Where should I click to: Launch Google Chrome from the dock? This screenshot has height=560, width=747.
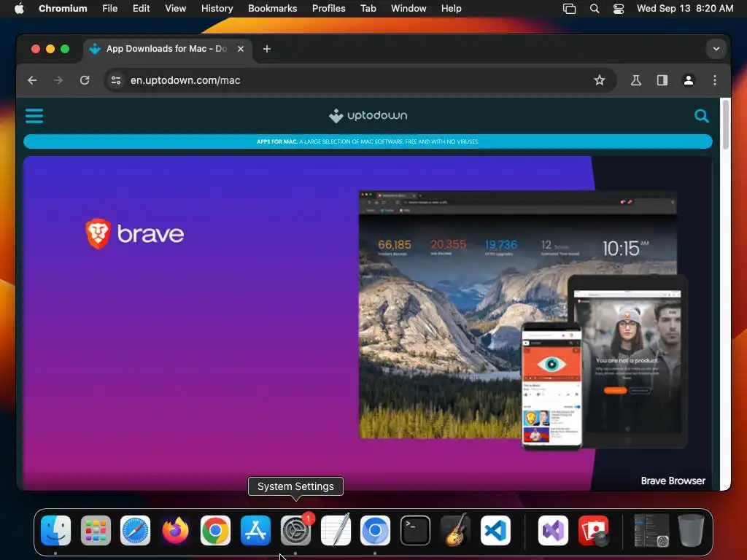pos(215,531)
